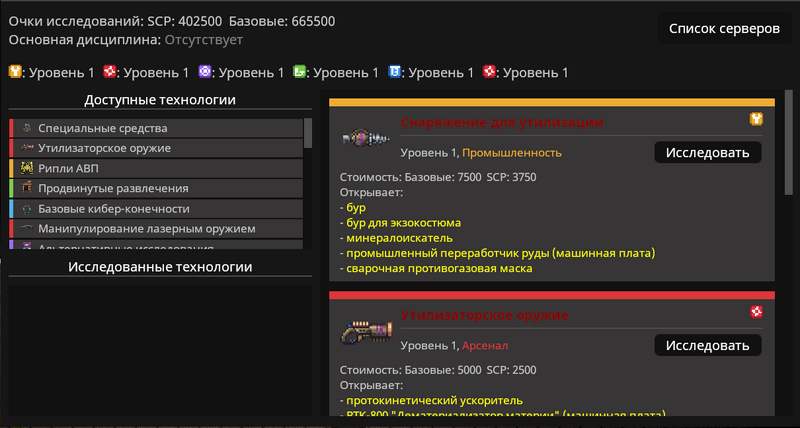Click the yellow mech icon beside Рипли АВП

pyautogui.click(x=27, y=168)
